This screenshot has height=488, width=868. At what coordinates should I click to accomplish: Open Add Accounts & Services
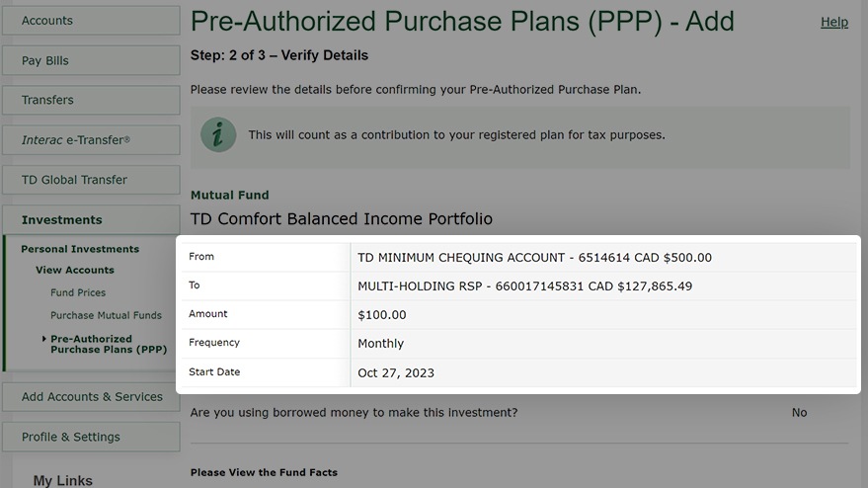91,397
